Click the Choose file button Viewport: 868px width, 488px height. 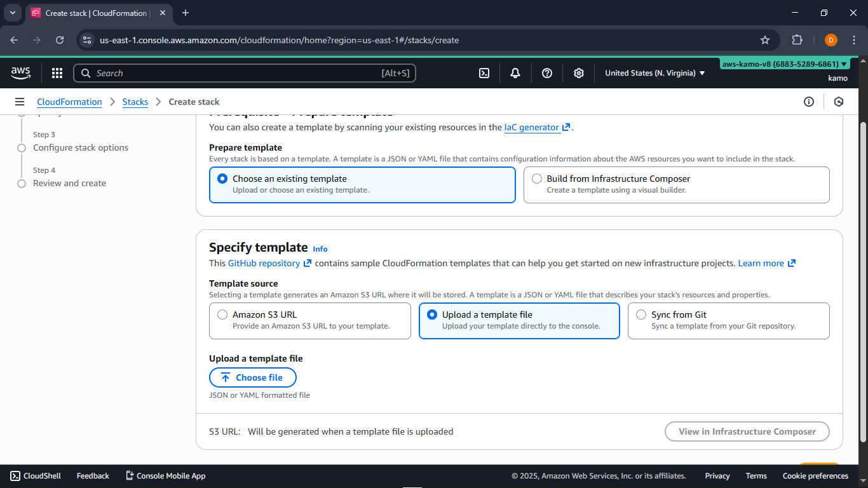coord(252,377)
